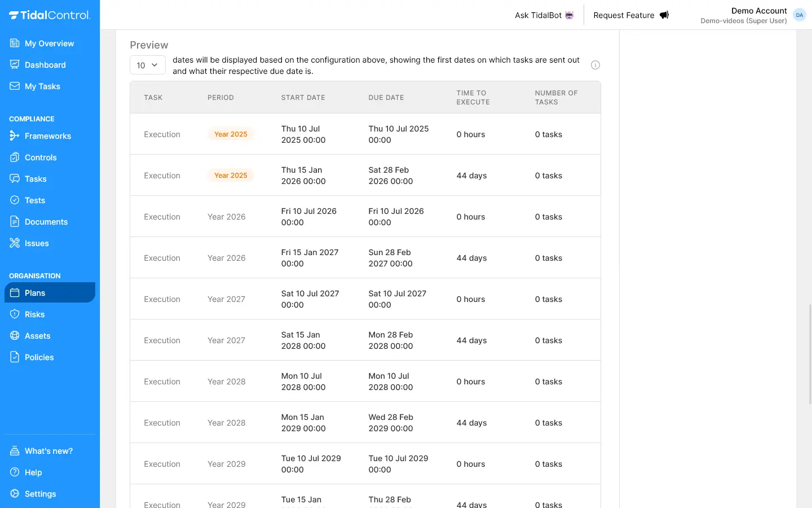The height and width of the screenshot is (508, 812).
Task: Open the Demo Account user menu
Action: (x=744, y=15)
